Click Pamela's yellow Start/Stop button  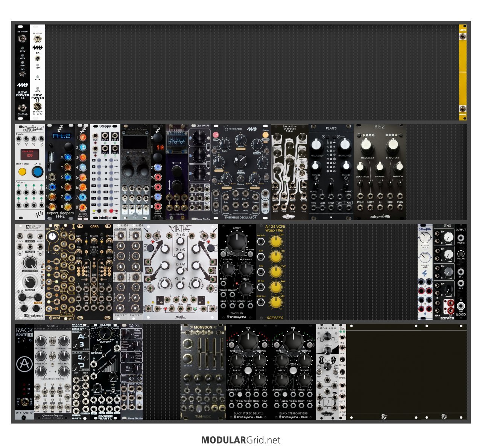[x=22, y=172]
